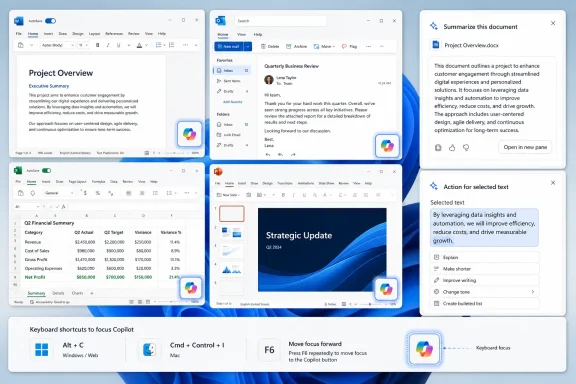Click the Flag icon in Outlook toolbar
Viewport: 576px width, 384px height.
point(349,46)
